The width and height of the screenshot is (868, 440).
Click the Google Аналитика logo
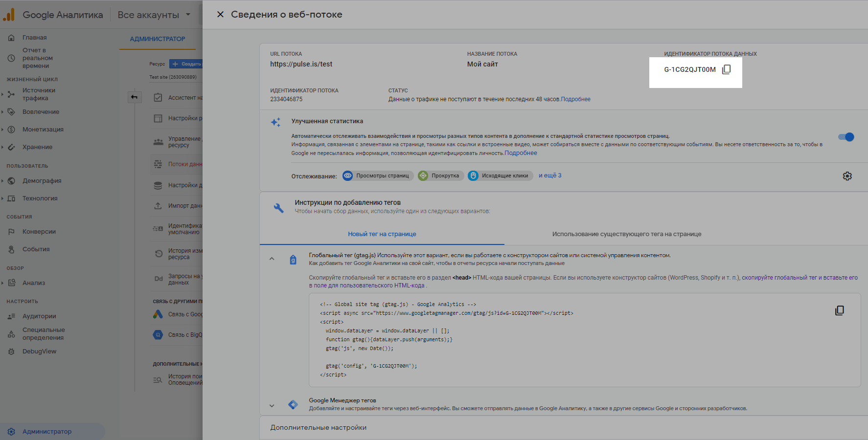pos(53,15)
